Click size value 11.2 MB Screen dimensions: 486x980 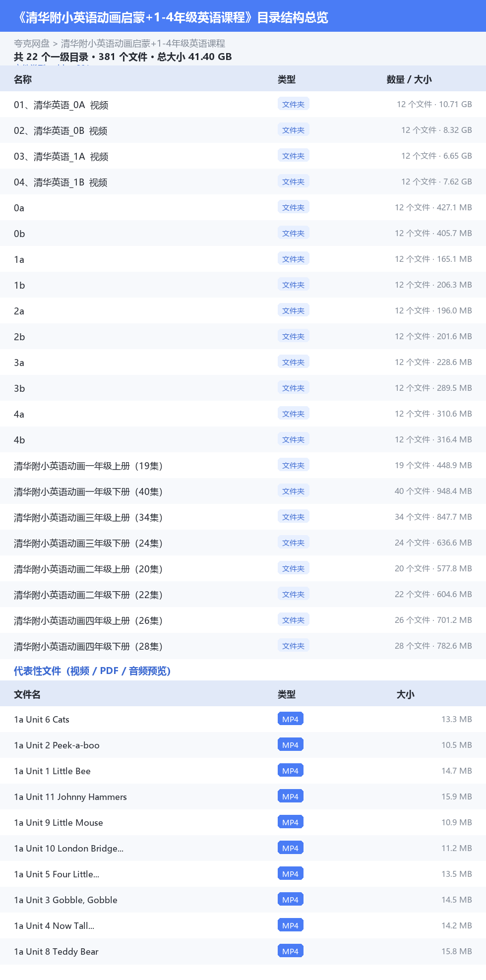tap(457, 848)
